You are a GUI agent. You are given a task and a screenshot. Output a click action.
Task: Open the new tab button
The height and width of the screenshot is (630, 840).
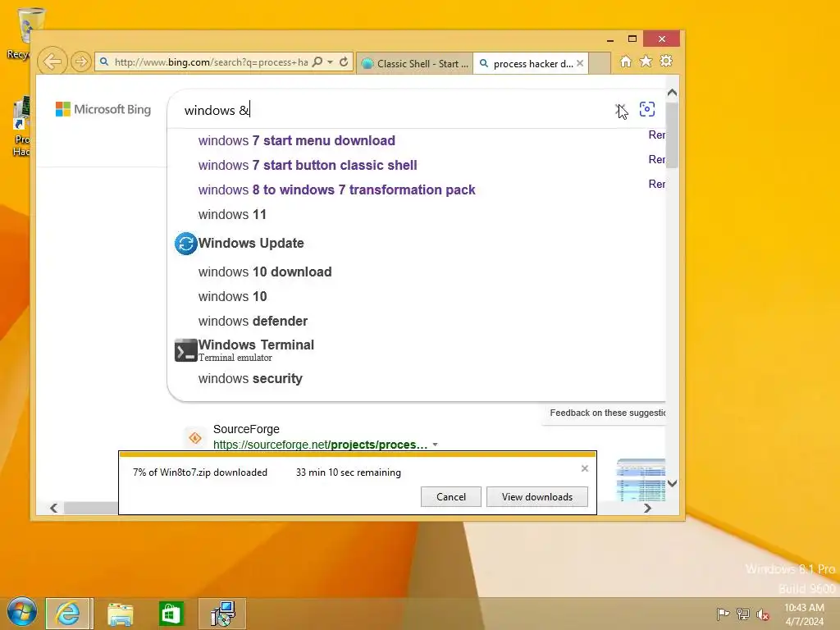(600, 63)
